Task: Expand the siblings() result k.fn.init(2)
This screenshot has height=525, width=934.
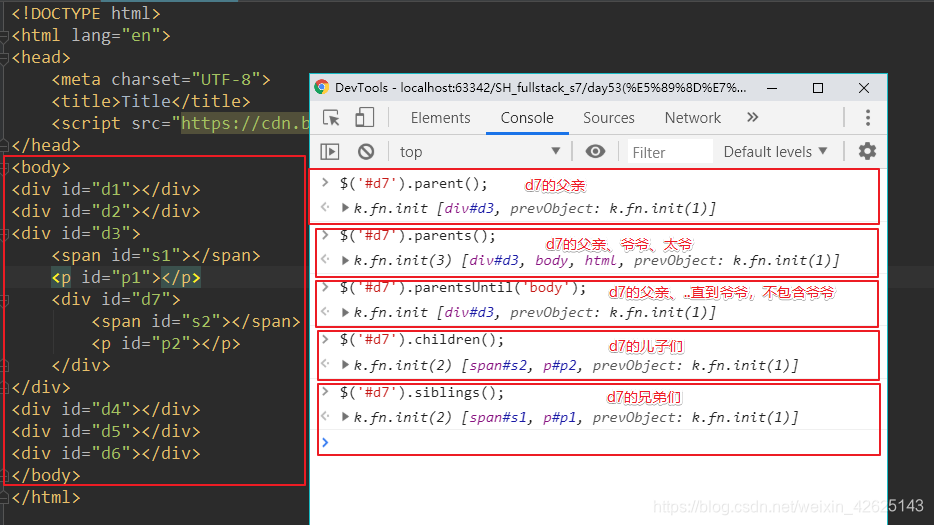Action: coord(345,417)
